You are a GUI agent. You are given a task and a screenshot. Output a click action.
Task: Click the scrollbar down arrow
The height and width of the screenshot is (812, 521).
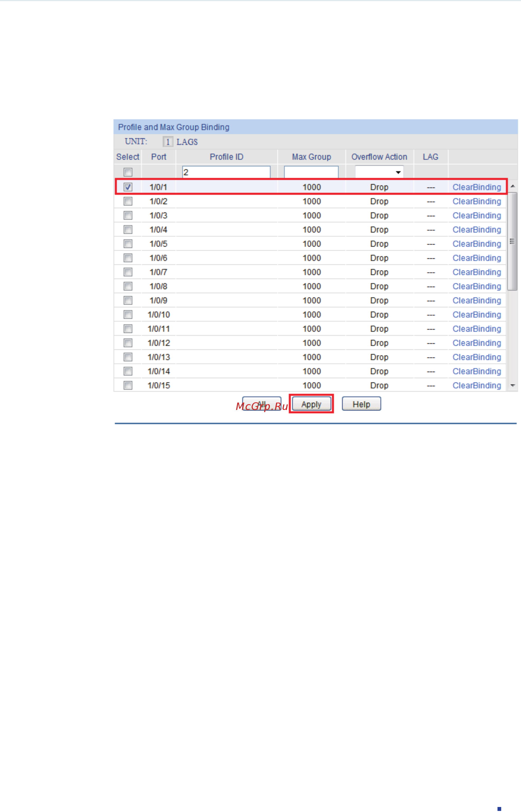tap(513, 385)
